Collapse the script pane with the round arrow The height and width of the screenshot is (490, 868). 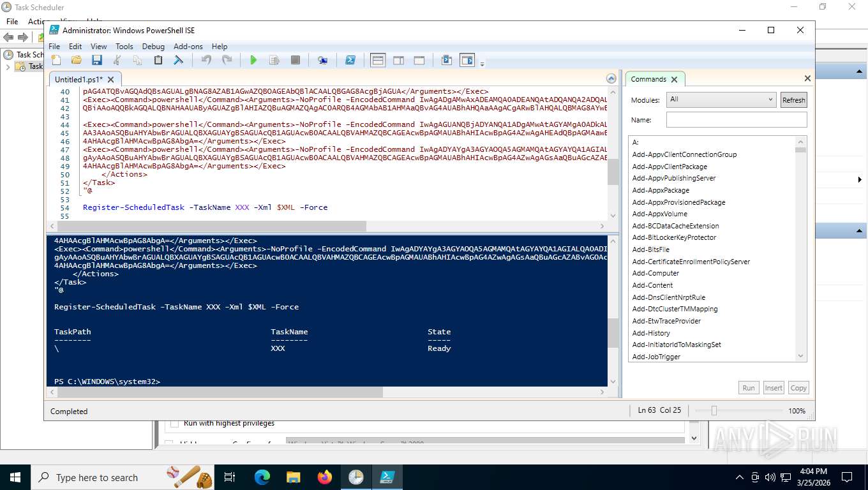point(611,78)
